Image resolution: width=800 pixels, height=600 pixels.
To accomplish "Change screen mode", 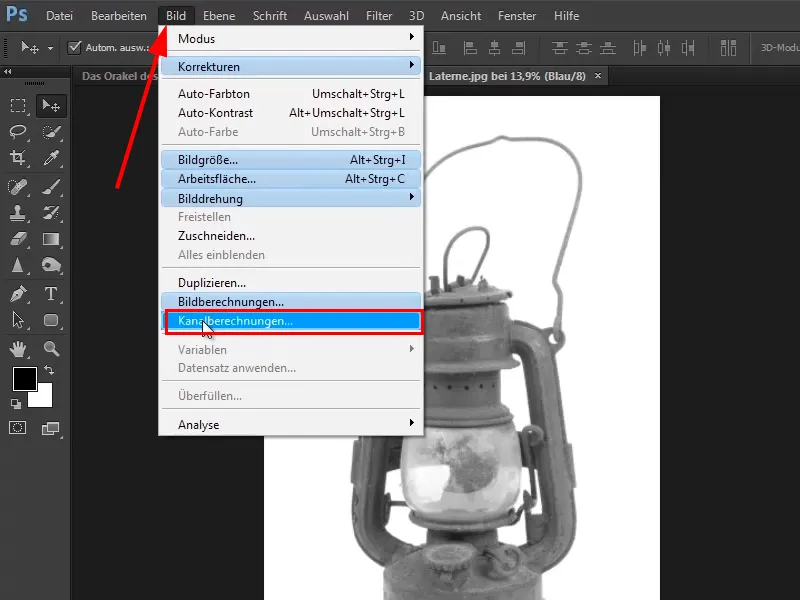I will pos(51,428).
